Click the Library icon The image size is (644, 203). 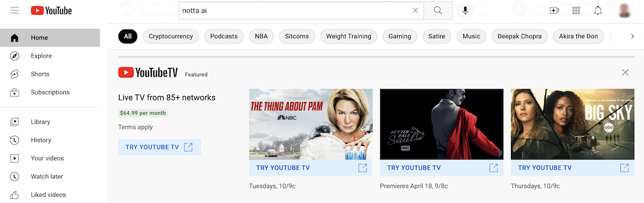[14, 122]
